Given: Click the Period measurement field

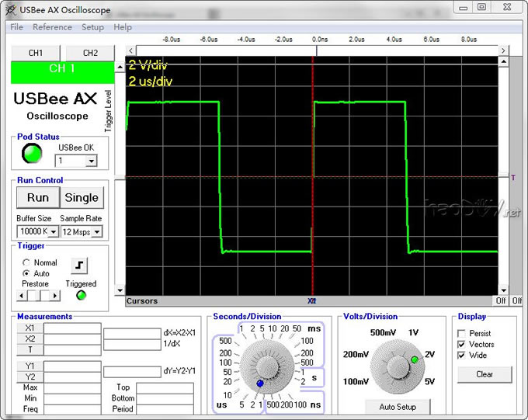Looking at the screenshot, I should tap(165, 409).
